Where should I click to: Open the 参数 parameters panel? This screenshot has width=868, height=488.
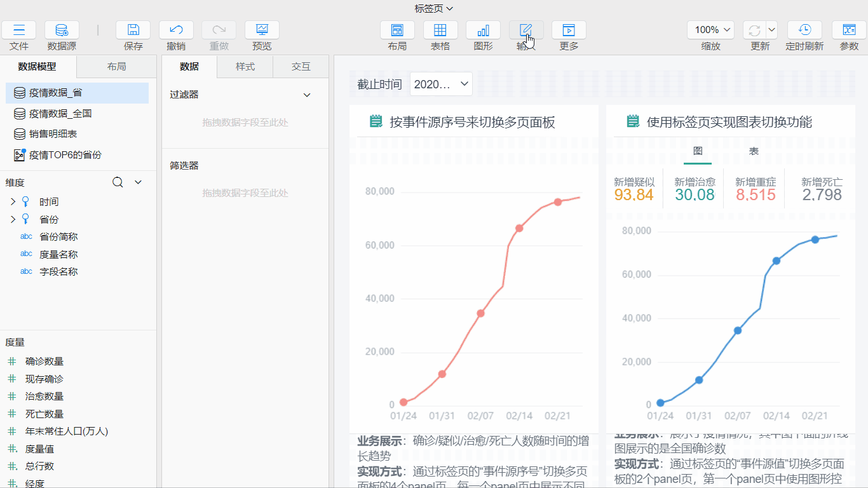click(849, 30)
